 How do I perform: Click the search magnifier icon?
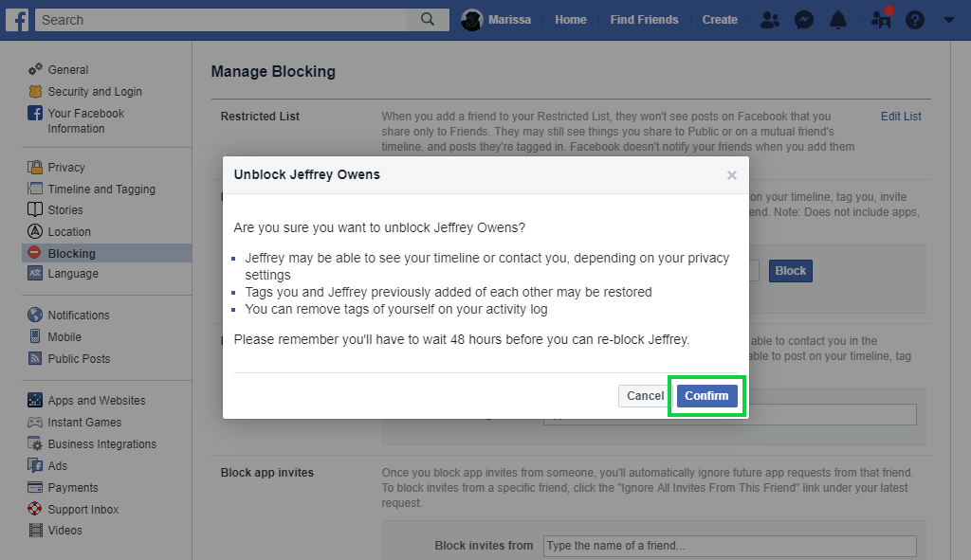pyautogui.click(x=428, y=19)
